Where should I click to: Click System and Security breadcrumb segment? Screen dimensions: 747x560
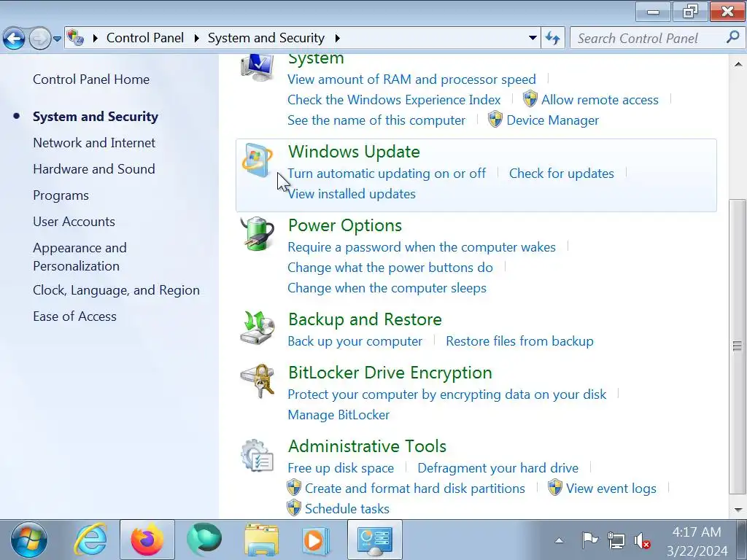[266, 38]
